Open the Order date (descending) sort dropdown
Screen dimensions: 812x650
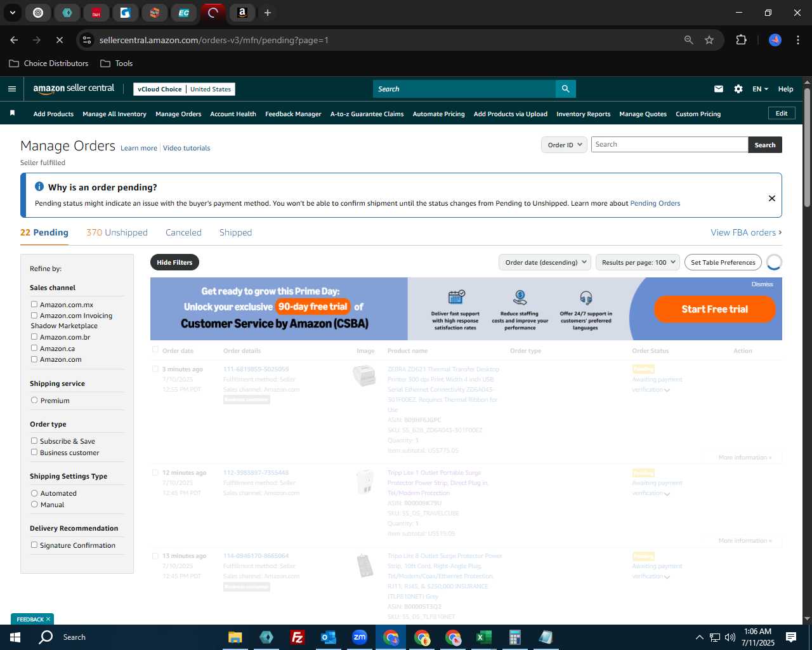(544, 262)
